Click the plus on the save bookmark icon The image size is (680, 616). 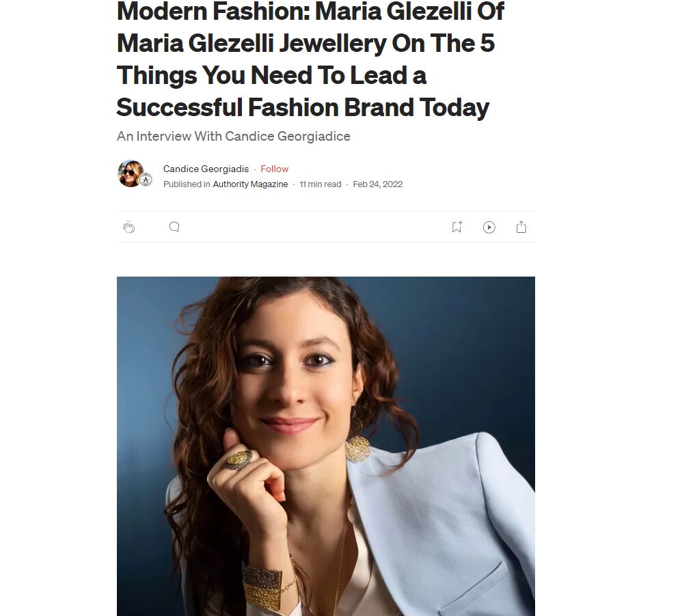[460, 222]
